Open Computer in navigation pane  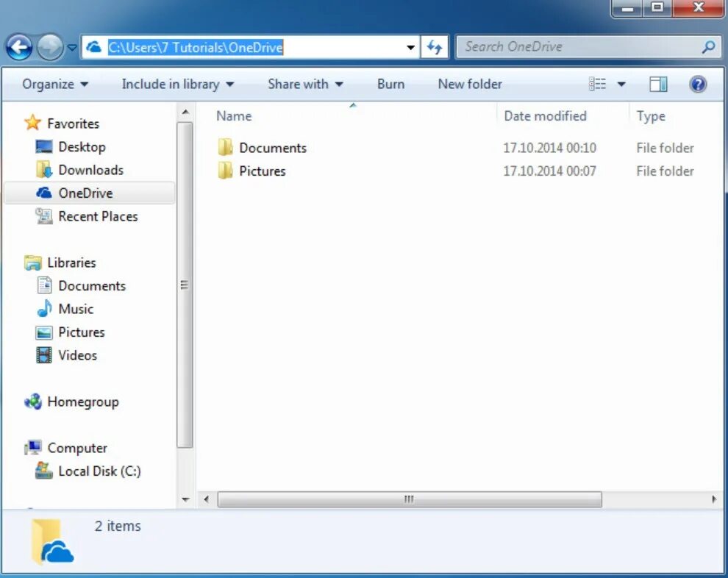pyautogui.click(x=77, y=449)
